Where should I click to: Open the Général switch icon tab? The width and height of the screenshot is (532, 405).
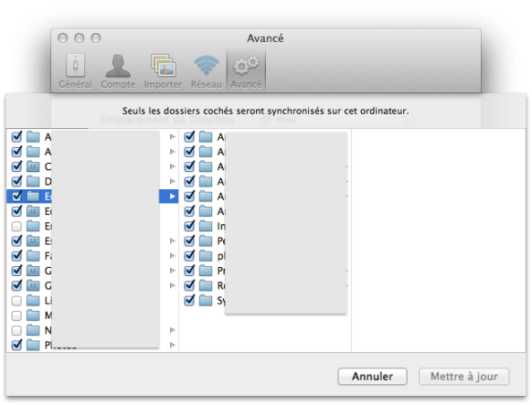[75, 71]
